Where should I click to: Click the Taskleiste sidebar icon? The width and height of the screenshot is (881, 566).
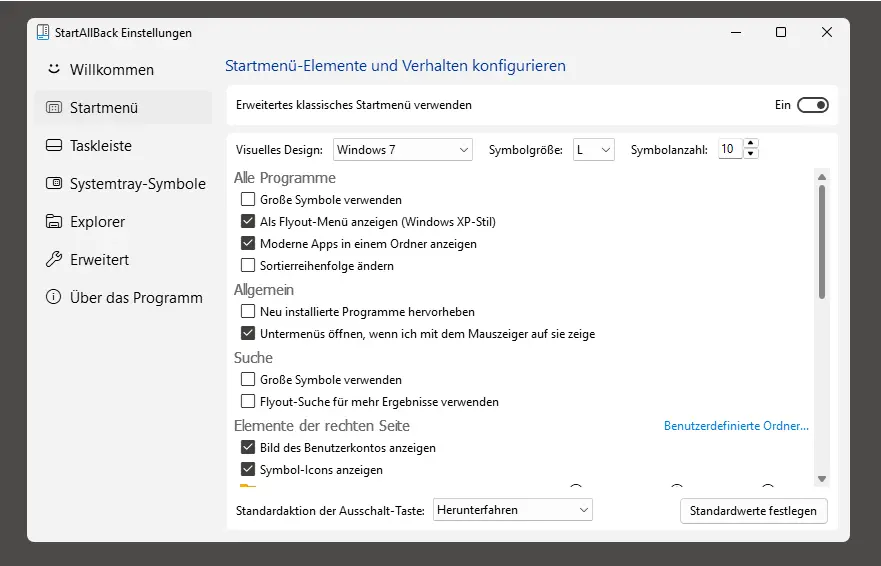pyautogui.click(x=53, y=146)
